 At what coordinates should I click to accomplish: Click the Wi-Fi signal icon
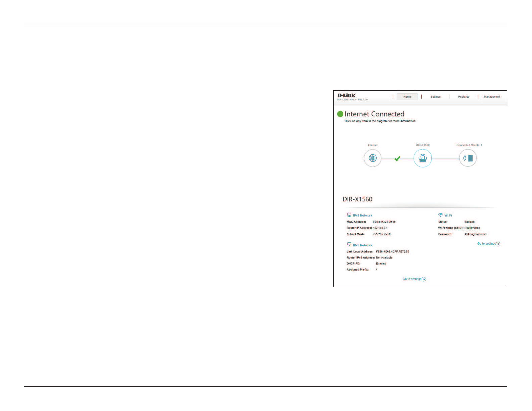tap(441, 215)
